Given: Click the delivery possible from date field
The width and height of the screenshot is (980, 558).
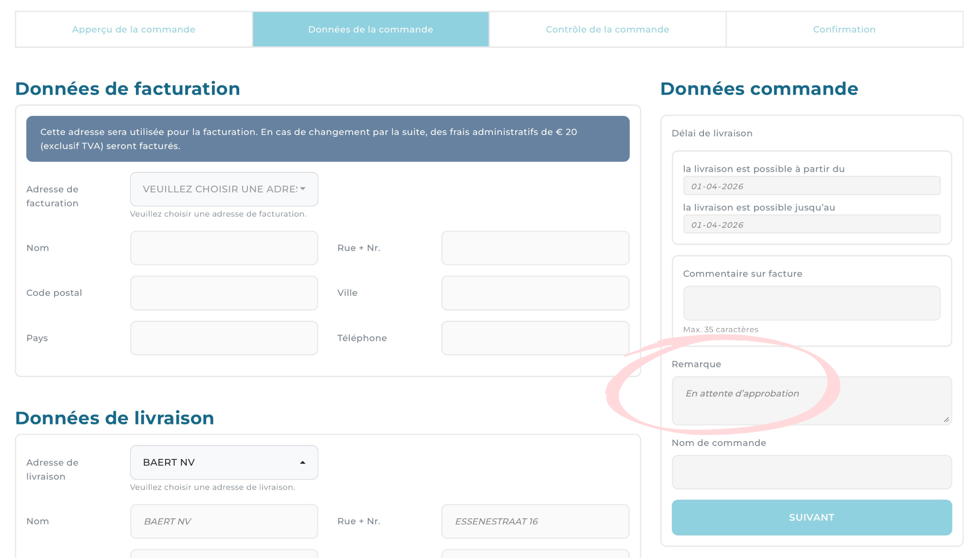Looking at the screenshot, I should pos(811,186).
